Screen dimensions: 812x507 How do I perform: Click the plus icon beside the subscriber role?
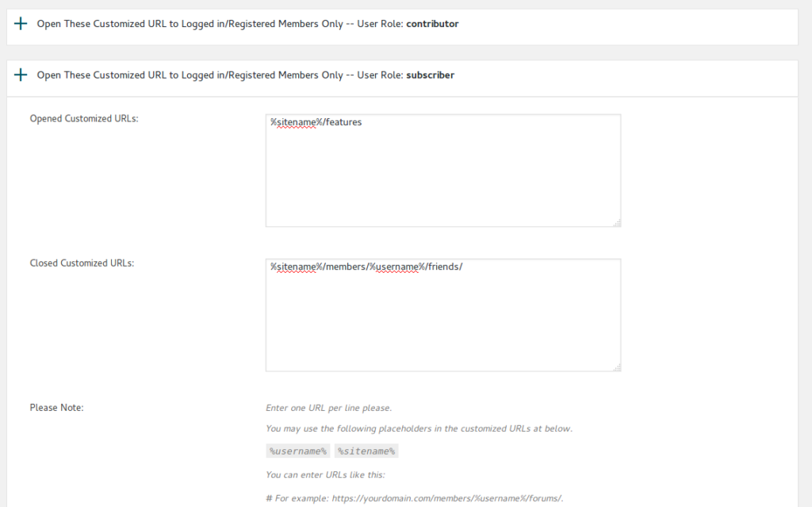coord(21,75)
